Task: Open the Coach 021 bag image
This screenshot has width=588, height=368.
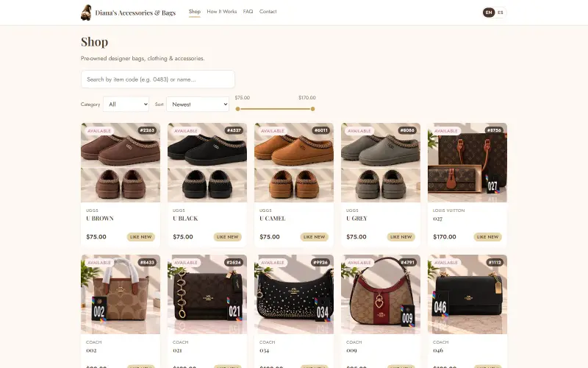Action: 207,294
